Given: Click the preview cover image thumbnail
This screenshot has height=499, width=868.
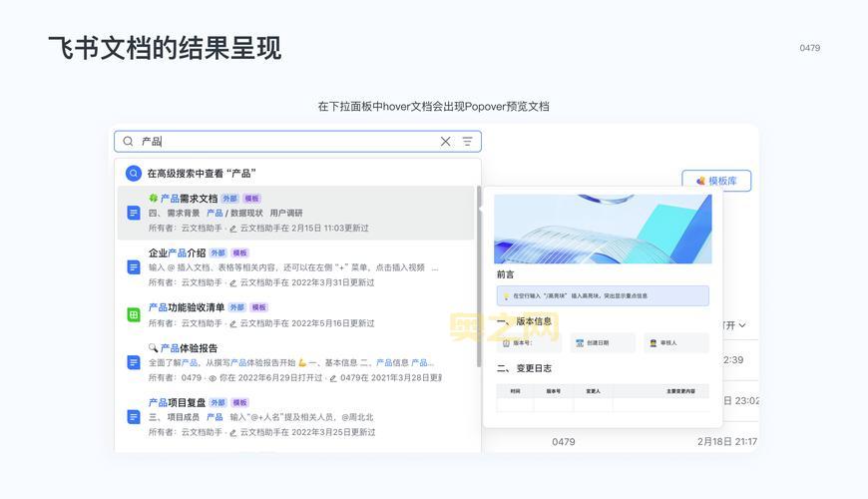Looking at the screenshot, I should point(603,229).
